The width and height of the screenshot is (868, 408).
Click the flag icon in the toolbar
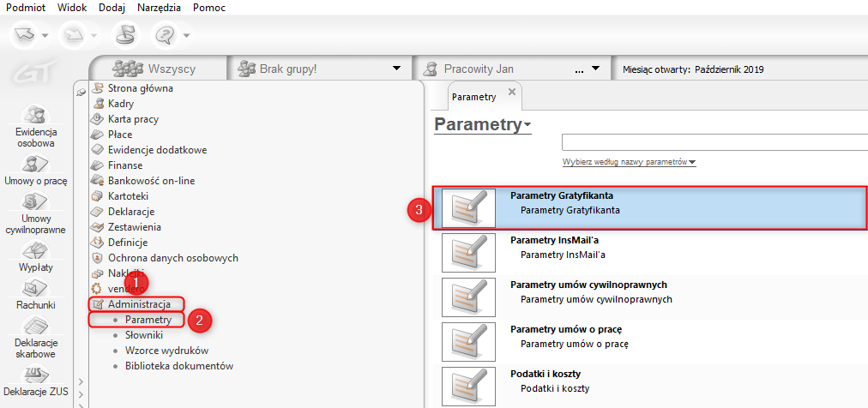(x=127, y=35)
